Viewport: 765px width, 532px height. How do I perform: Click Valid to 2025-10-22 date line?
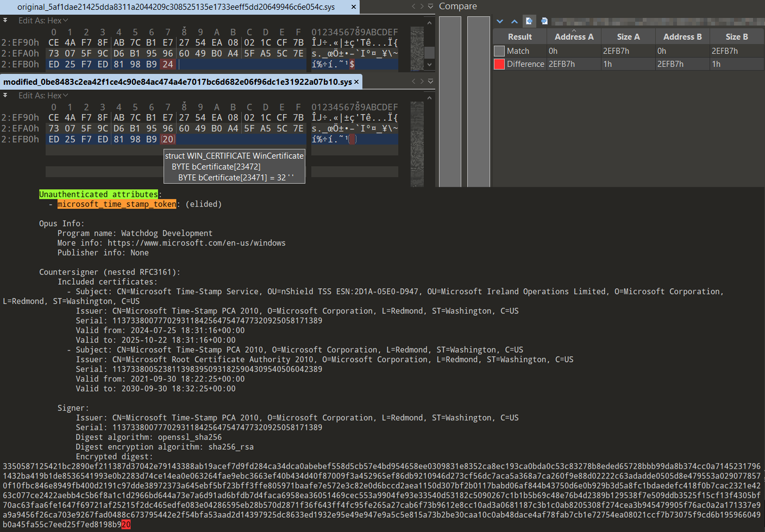(x=156, y=340)
